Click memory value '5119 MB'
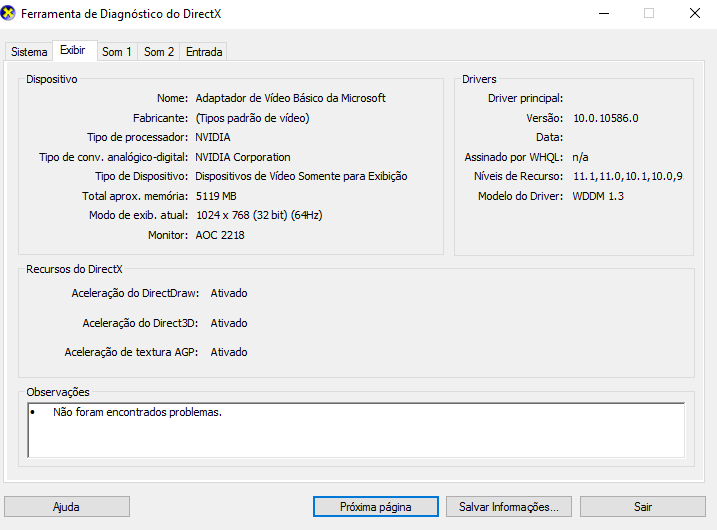Image resolution: width=717 pixels, height=530 pixels. tap(216, 196)
